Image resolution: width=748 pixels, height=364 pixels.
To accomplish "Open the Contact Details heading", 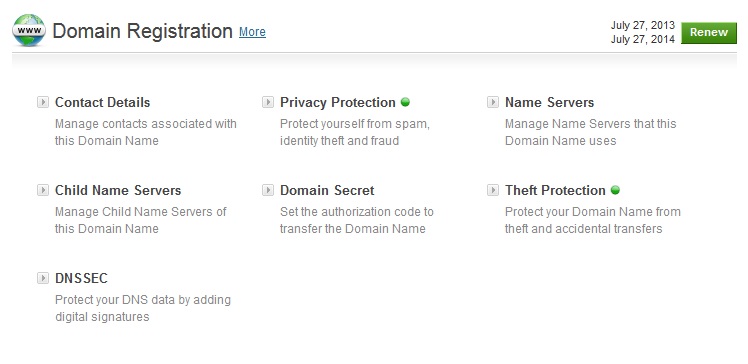I will [103, 103].
